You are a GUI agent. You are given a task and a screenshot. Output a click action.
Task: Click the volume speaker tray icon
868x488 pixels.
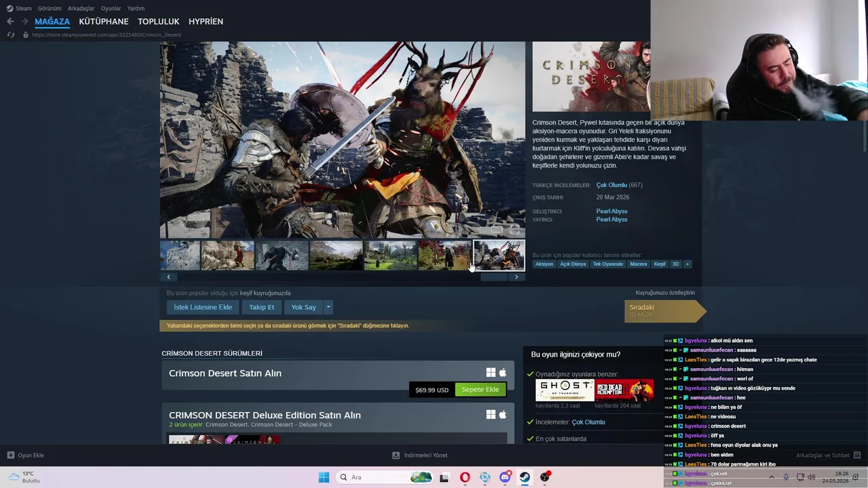pyautogui.click(x=812, y=477)
